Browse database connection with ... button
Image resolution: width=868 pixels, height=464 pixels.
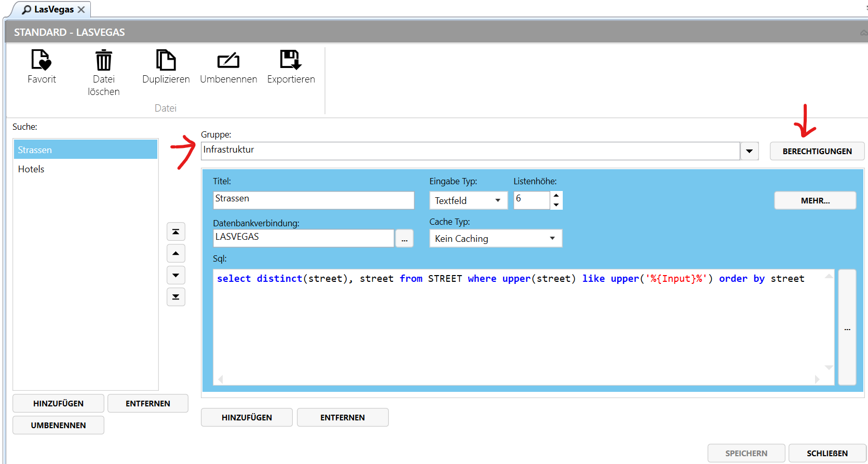click(404, 238)
